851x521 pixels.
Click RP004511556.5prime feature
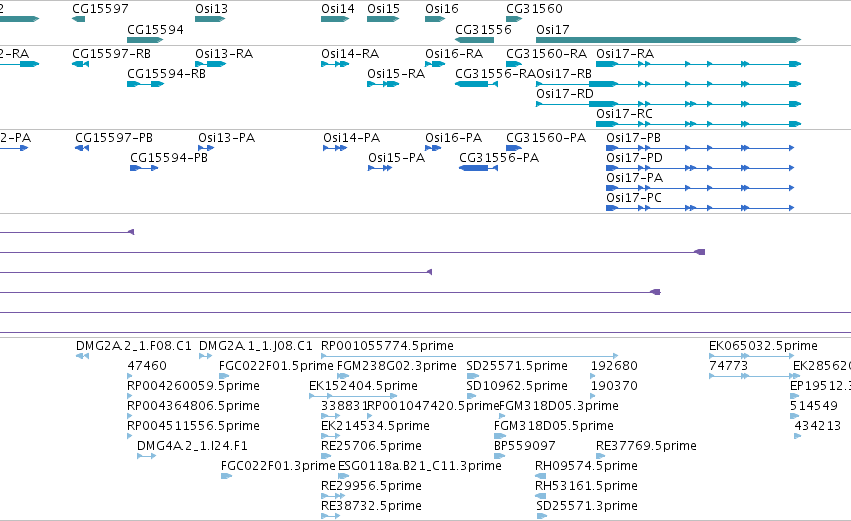193,426
